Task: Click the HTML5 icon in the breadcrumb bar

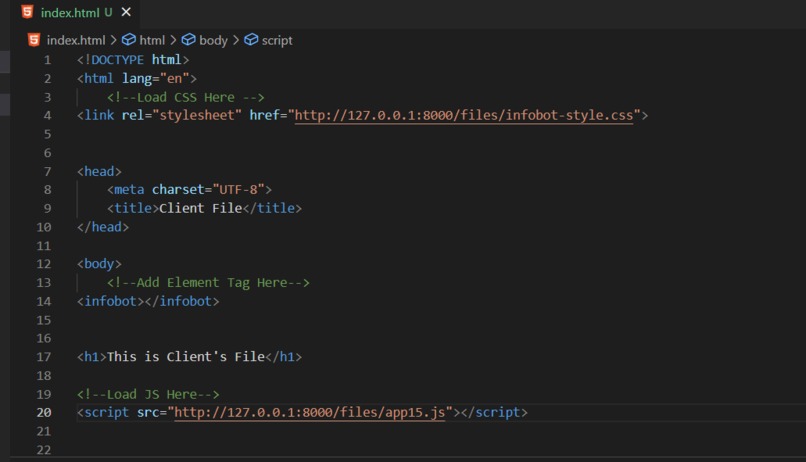Action: point(34,40)
